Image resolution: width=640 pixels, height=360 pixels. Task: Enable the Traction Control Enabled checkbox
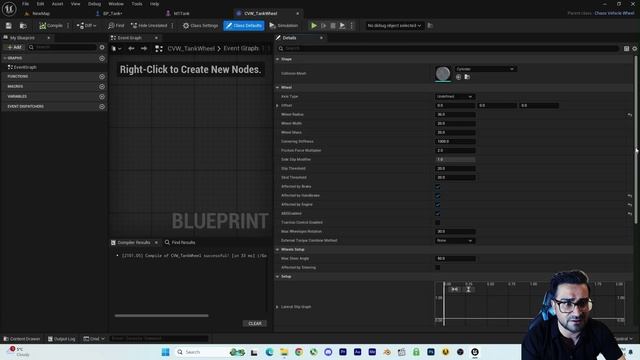coord(438,222)
